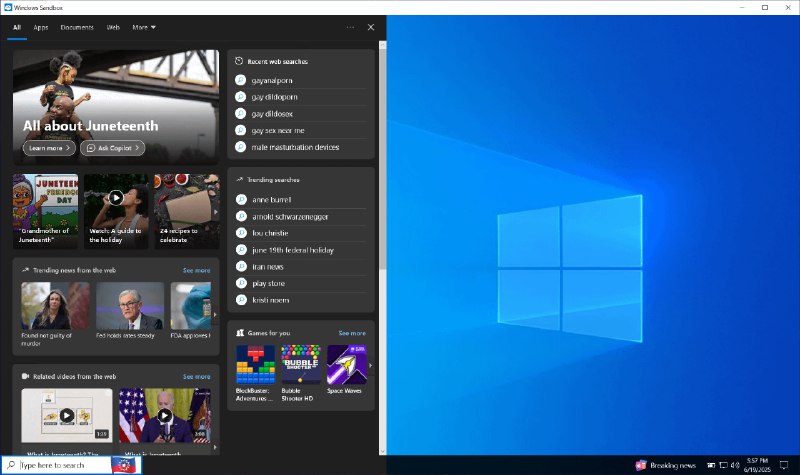Open the Space Waves game tile
Screen dimensions: 800x475
[x=346, y=364]
